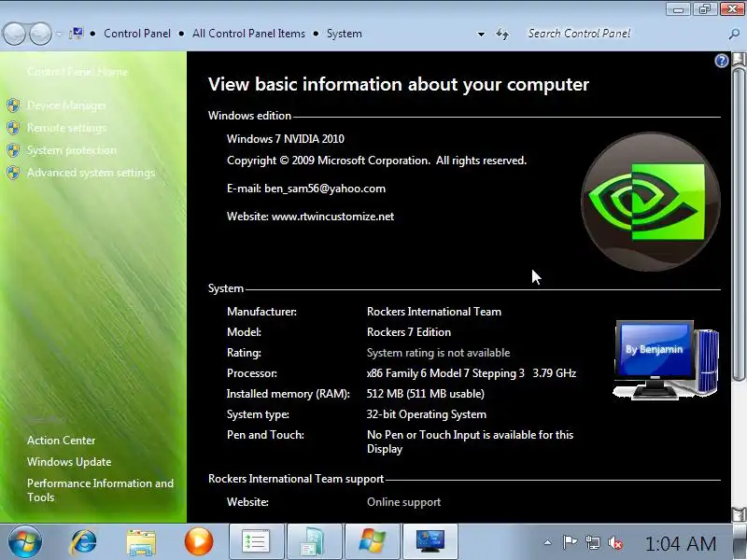The image size is (747, 560).
Task: Click the refresh address bar icon
Action: pyautogui.click(x=502, y=34)
